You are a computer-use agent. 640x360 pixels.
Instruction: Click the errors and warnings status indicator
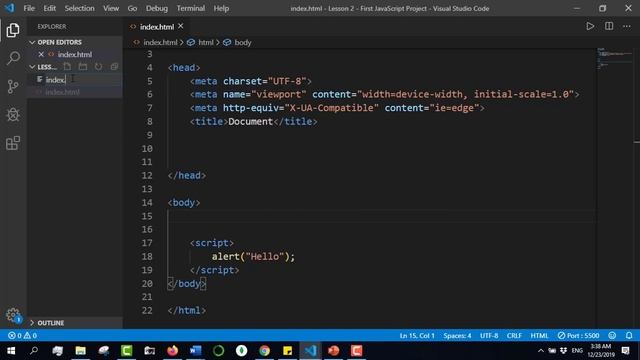tap(22, 336)
